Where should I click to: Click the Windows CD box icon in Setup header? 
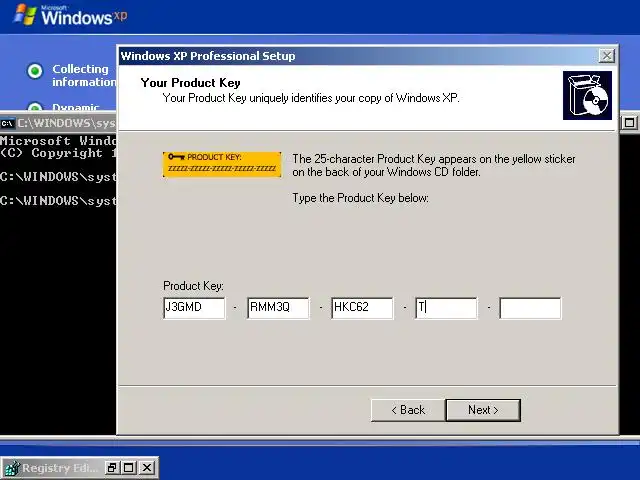click(587, 96)
